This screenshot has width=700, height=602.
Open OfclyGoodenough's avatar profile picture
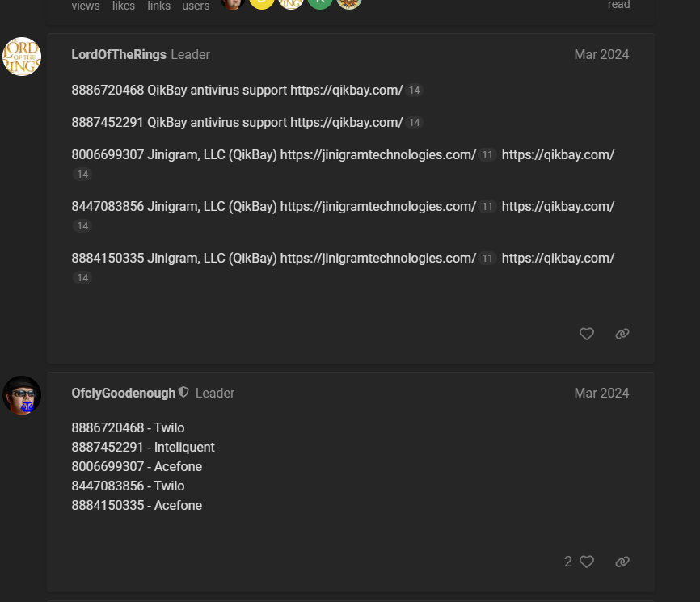(x=22, y=395)
